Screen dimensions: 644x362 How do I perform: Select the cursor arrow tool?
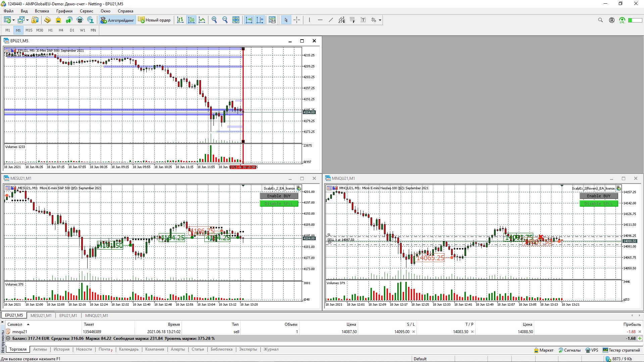coord(286,20)
